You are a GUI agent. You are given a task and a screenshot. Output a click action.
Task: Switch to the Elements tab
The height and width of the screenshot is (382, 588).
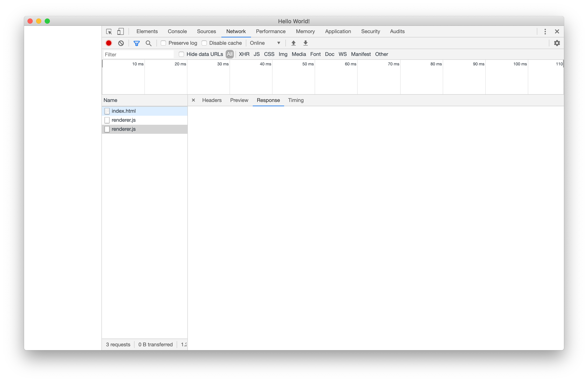coord(147,31)
